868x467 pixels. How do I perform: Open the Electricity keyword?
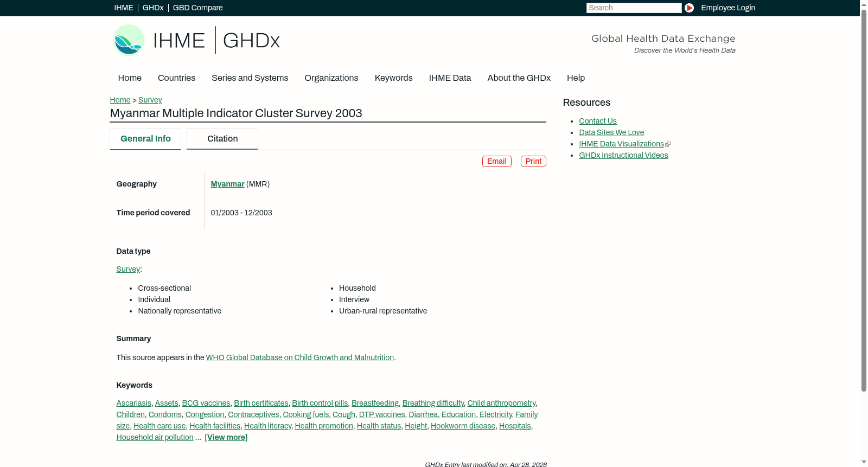[x=496, y=414]
